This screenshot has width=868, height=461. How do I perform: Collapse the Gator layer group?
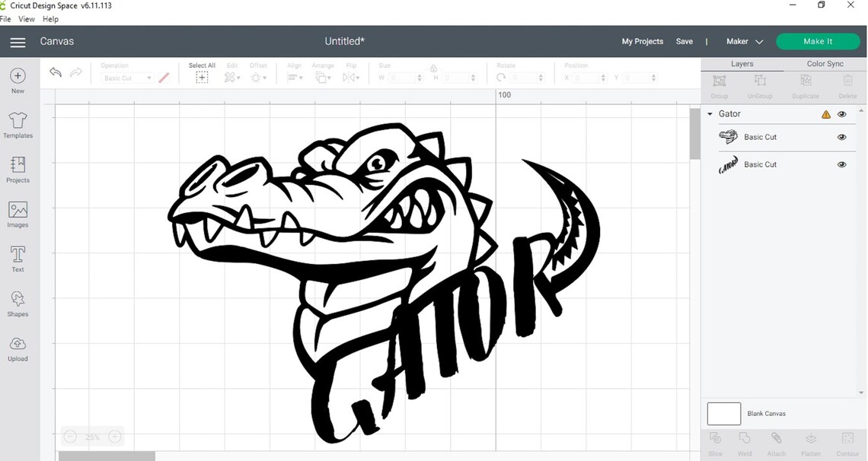click(x=710, y=113)
